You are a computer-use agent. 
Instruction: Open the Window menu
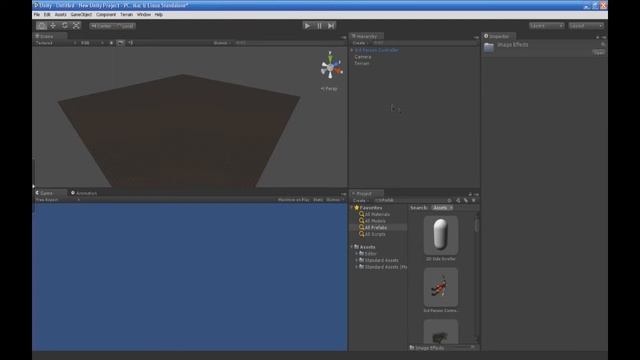tap(144, 14)
